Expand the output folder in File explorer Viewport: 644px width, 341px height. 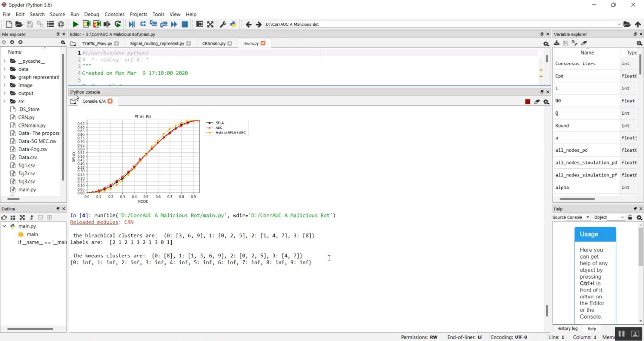[4, 93]
